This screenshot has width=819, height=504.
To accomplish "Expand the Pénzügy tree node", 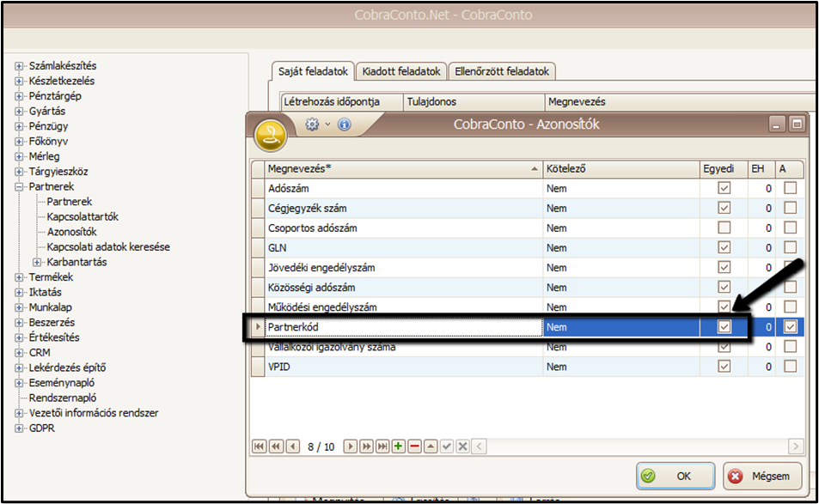I will pos(19,126).
